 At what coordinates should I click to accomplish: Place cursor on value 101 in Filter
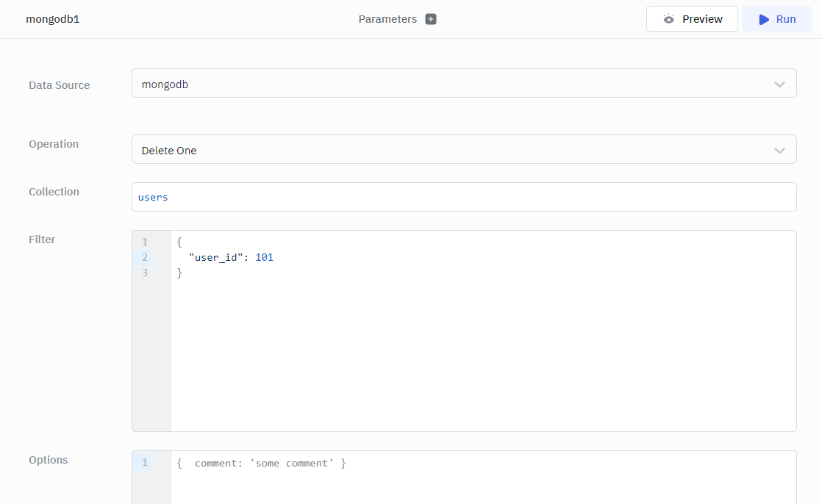point(264,257)
